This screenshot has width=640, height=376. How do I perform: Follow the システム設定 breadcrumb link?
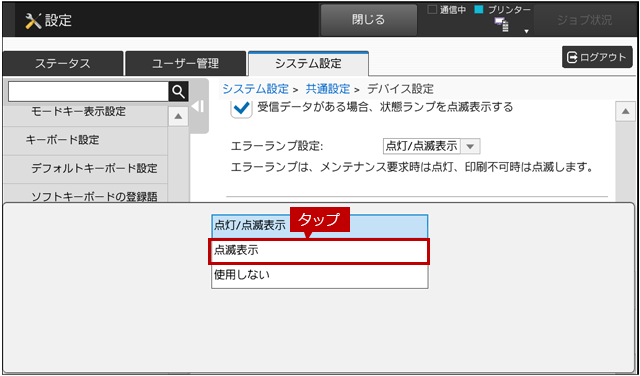coord(256,89)
